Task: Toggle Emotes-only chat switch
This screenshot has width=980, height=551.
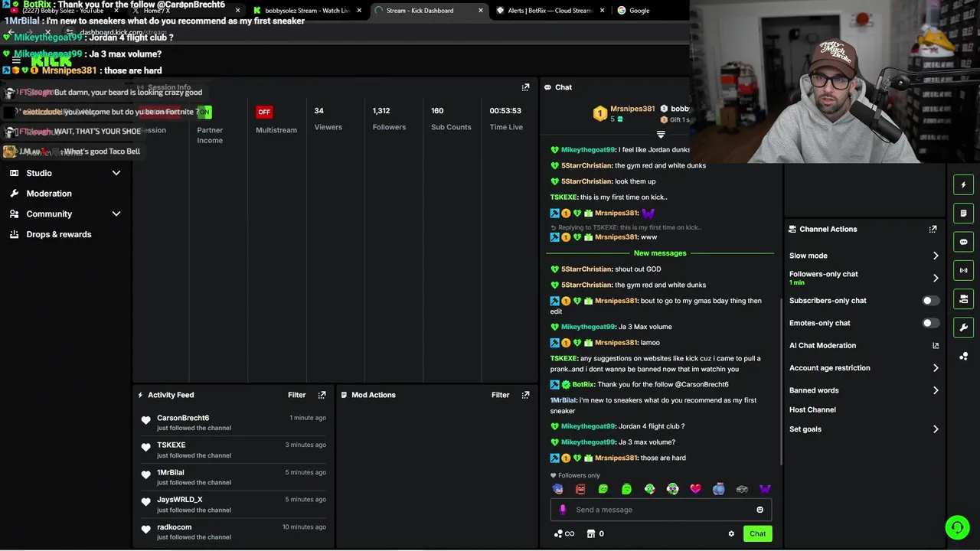Action: tap(930, 323)
